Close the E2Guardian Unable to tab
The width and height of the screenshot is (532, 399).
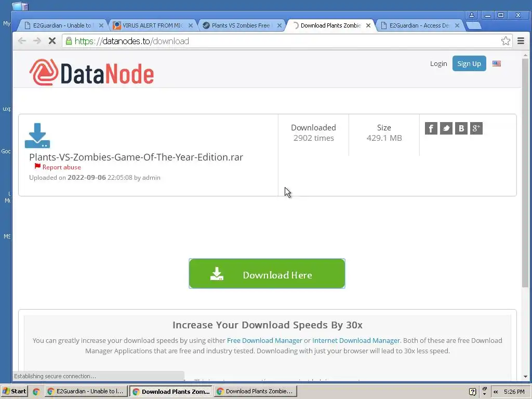click(x=101, y=25)
